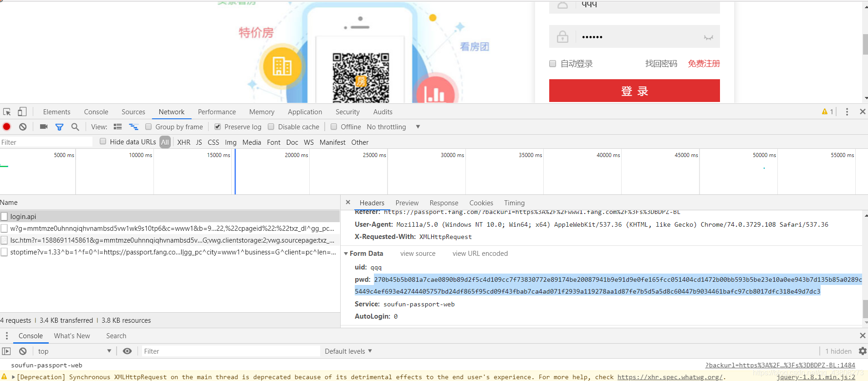Open DevTools customize three-dot menu
This screenshot has width=868, height=381.
tap(847, 112)
